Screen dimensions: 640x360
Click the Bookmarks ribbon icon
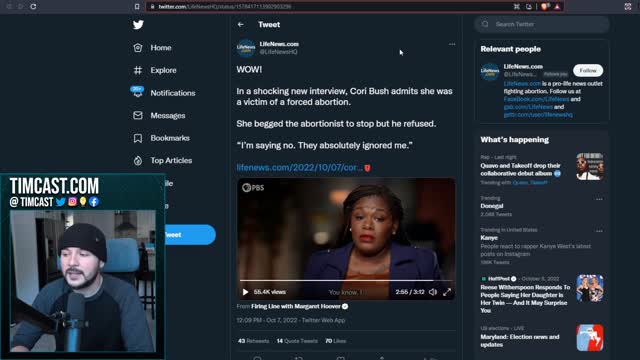tap(138, 138)
